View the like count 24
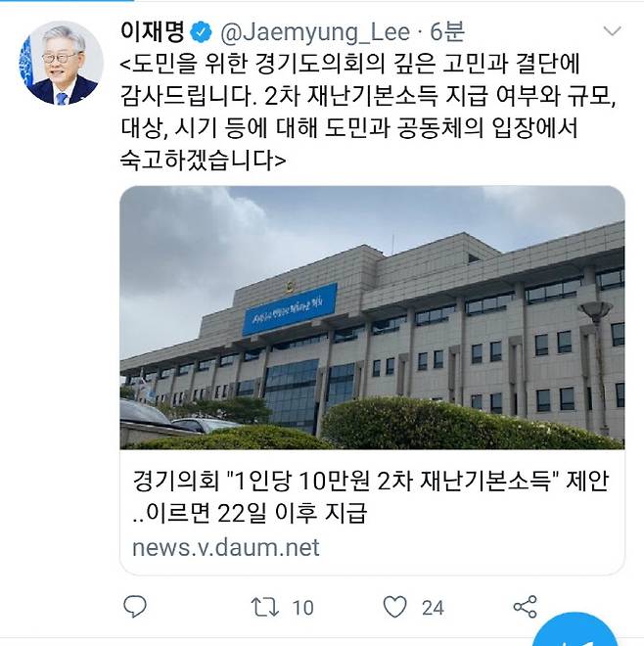 433,608
